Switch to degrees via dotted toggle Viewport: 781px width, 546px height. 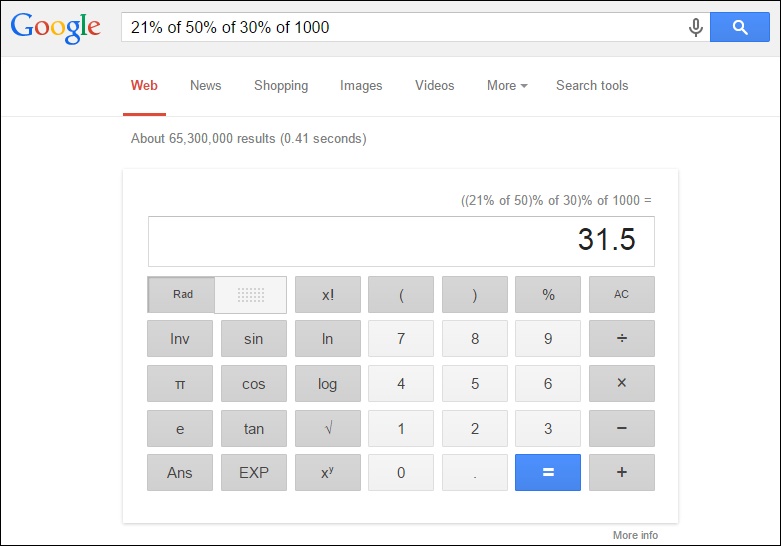click(x=251, y=295)
